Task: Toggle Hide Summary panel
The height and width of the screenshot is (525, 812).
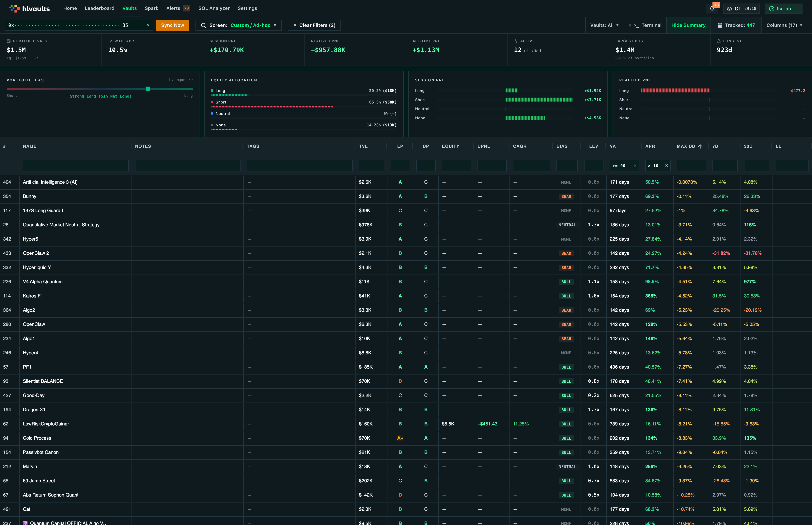Action: point(688,25)
